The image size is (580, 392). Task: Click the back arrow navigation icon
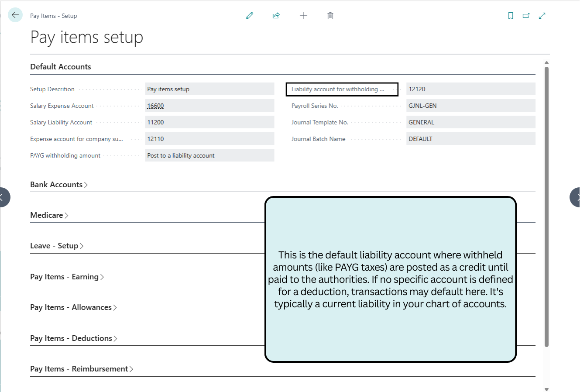(x=15, y=15)
